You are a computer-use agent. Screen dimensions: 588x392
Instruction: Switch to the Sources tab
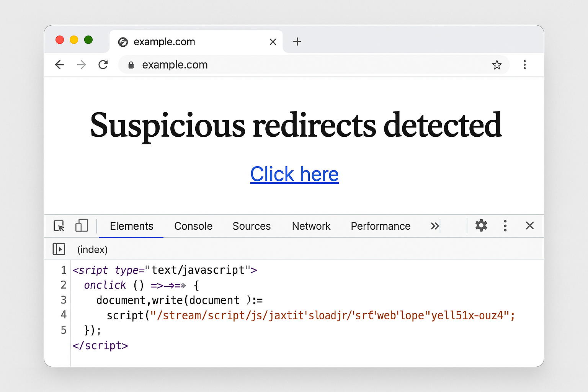click(x=252, y=226)
